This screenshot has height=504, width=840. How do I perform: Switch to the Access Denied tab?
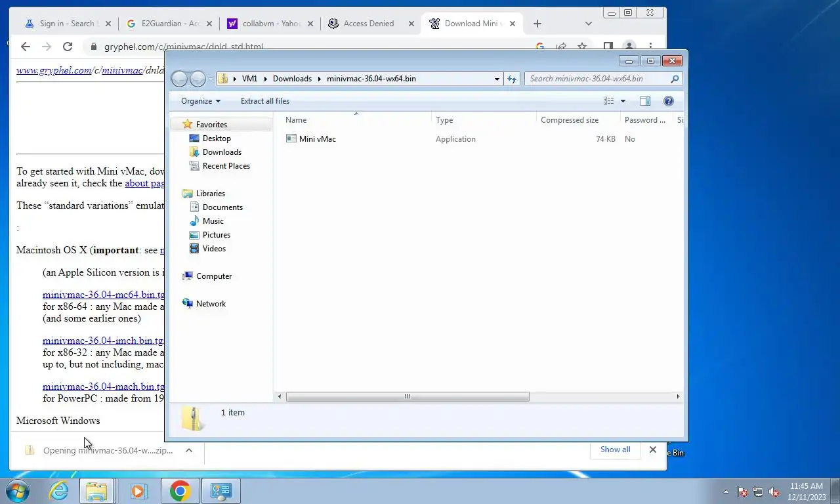(x=371, y=24)
